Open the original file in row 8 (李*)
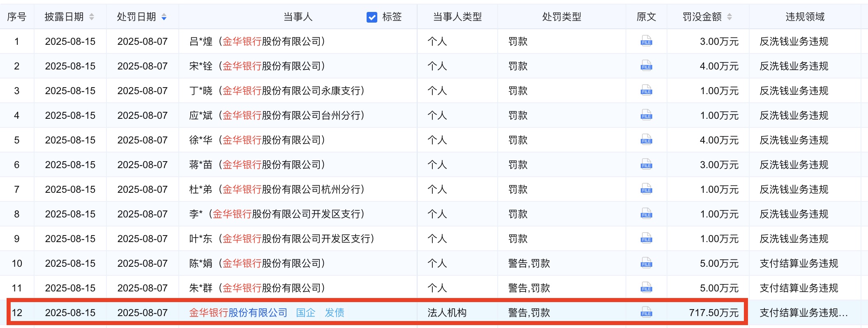 pos(646,214)
